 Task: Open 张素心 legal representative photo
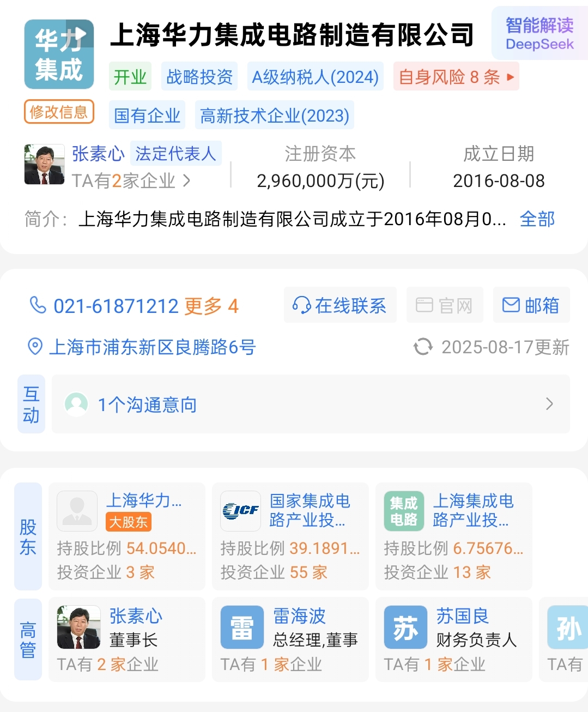point(44,164)
